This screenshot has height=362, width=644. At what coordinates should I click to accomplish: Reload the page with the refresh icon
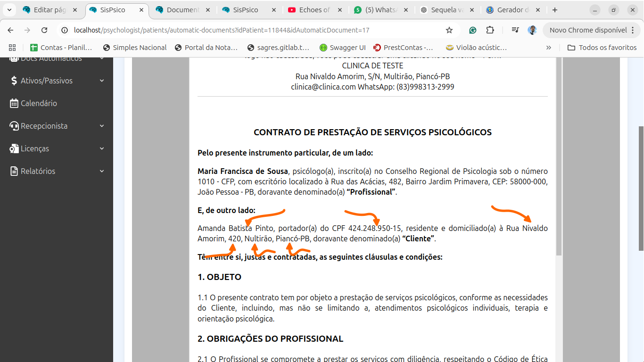(x=44, y=30)
